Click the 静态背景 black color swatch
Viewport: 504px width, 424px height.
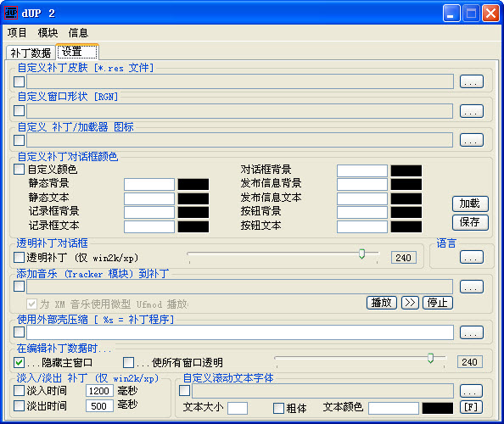[x=193, y=184]
